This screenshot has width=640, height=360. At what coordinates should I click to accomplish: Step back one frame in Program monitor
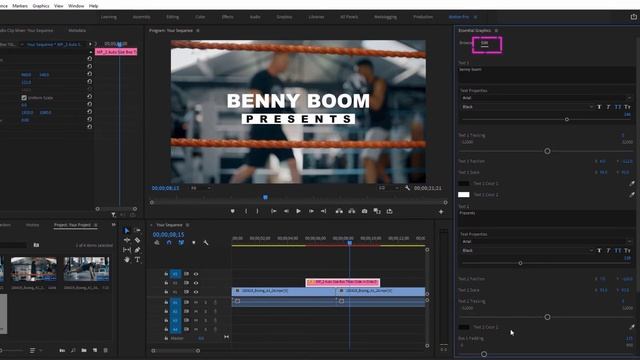[286, 211]
